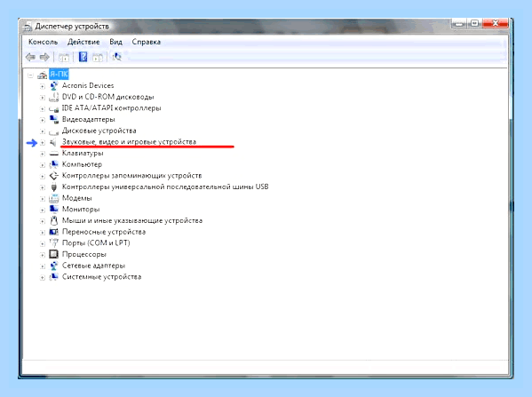Screen dimensions: 532x397
Task: Select Мыши и иные указывающие устройства label
Action: [132, 220]
